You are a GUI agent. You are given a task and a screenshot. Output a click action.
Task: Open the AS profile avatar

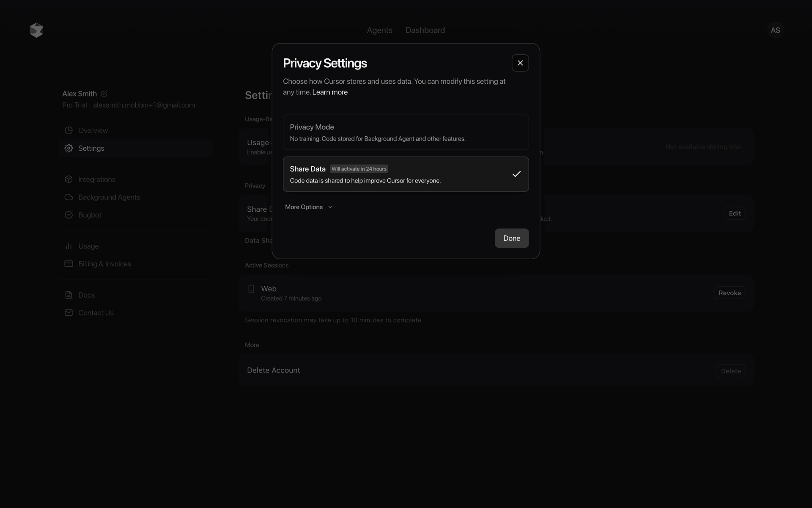(775, 30)
